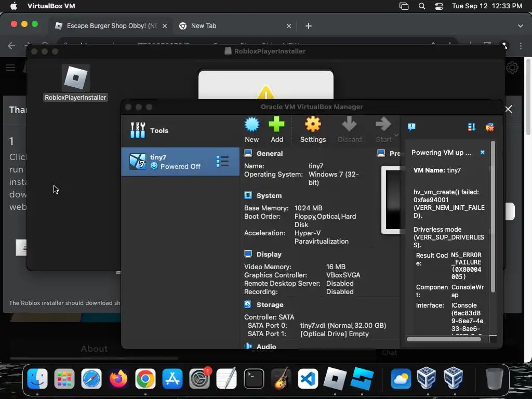Click the Audio section header
This screenshot has height=399, width=532.
coord(266,347)
